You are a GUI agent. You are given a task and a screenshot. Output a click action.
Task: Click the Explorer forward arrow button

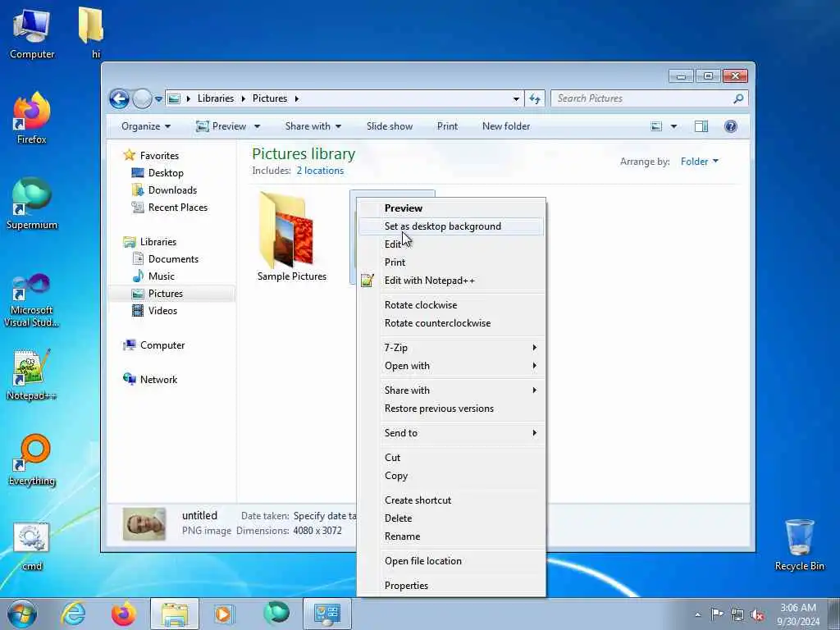142,98
